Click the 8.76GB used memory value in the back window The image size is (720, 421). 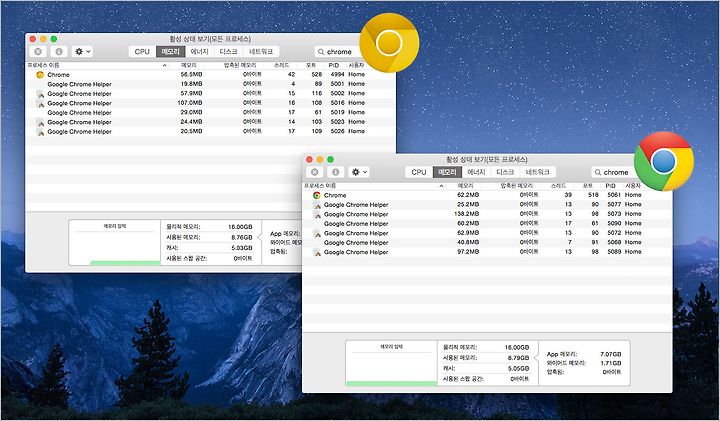click(240, 237)
